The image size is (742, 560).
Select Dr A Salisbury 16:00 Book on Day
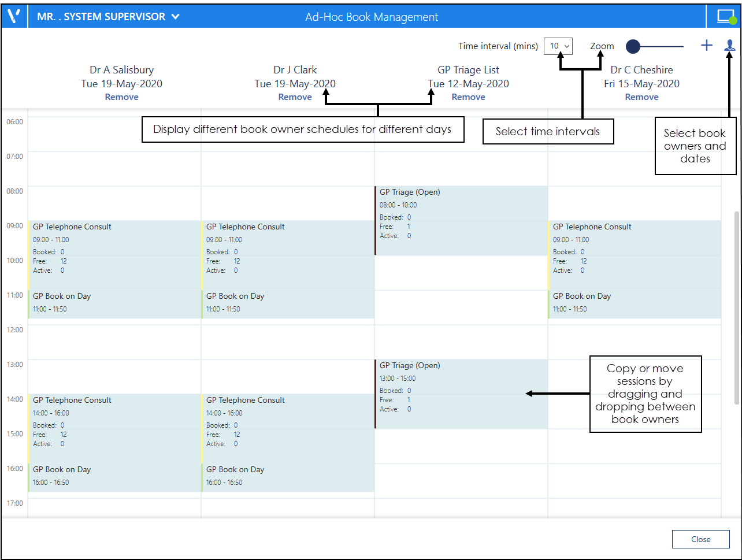pos(114,477)
